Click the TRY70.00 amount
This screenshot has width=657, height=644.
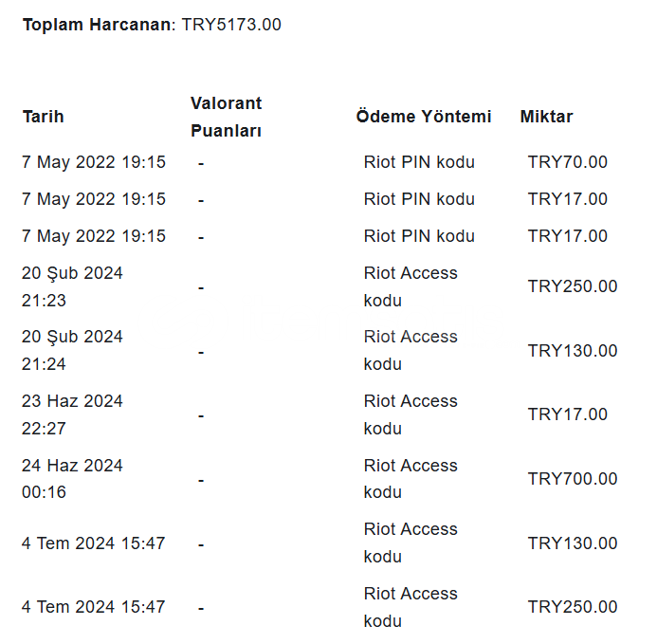tap(567, 162)
